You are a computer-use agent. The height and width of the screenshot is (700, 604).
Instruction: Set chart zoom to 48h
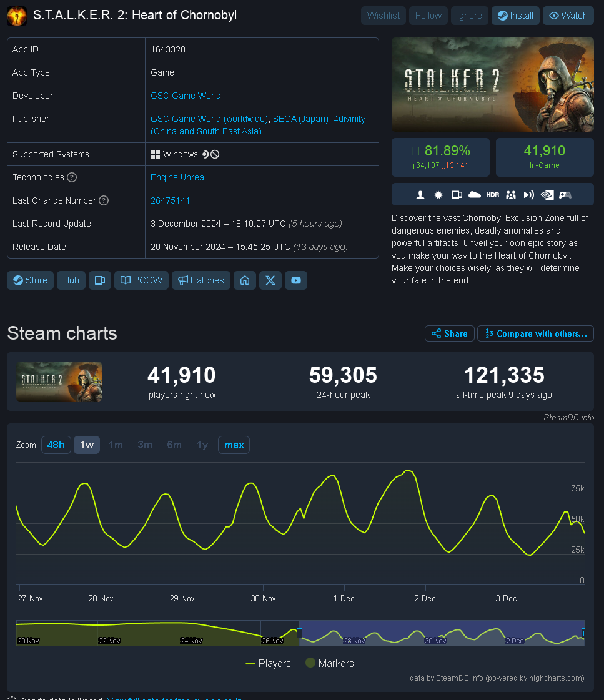[x=56, y=445]
